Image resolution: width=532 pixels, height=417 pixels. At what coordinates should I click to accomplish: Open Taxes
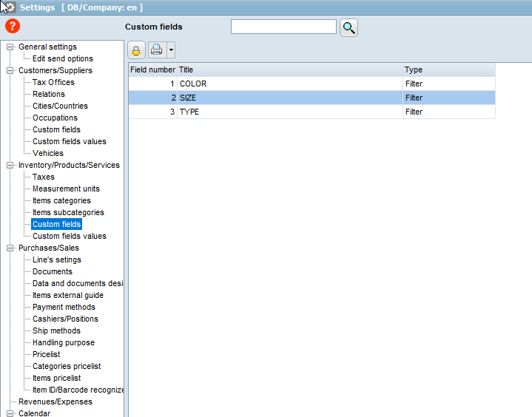44,177
